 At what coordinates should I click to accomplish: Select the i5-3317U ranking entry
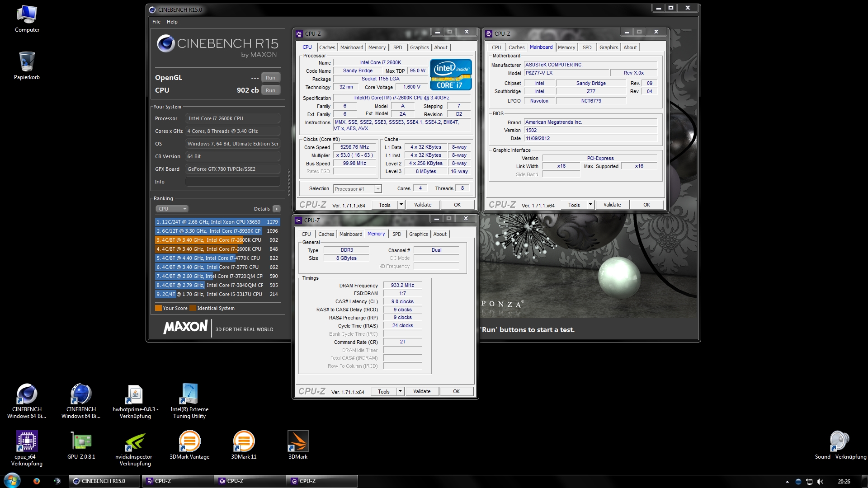(217, 294)
